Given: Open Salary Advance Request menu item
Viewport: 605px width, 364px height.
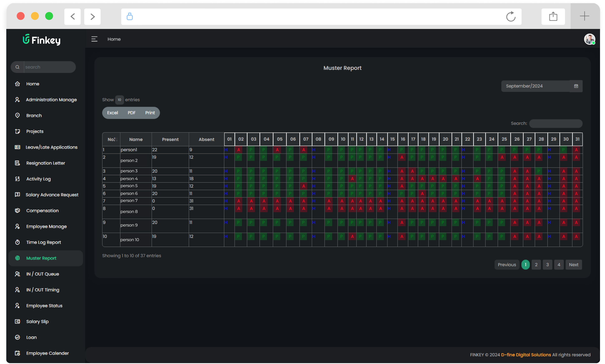Looking at the screenshot, I should tap(52, 195).
